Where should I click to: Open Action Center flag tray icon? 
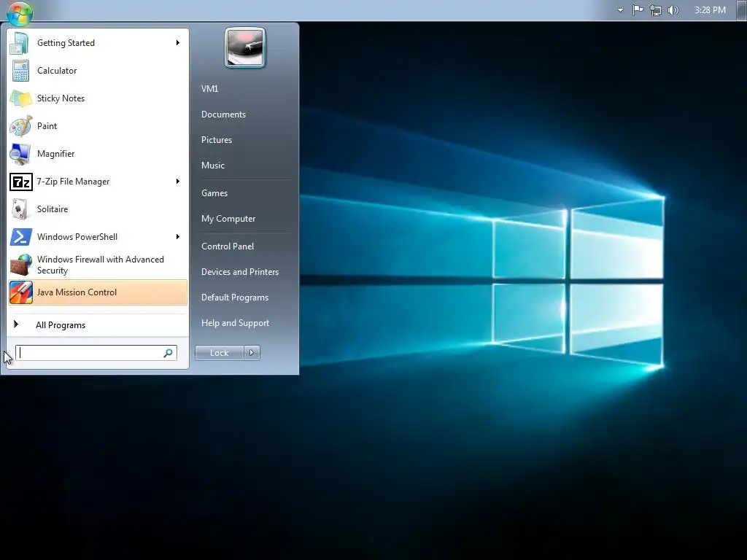tap(638, 10)
